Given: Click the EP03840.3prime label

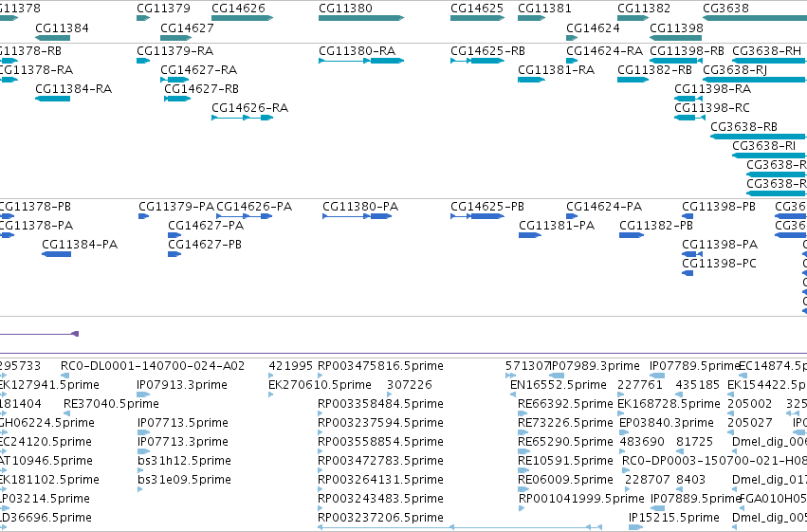Looking at the screenshot, I should point(667,423).
